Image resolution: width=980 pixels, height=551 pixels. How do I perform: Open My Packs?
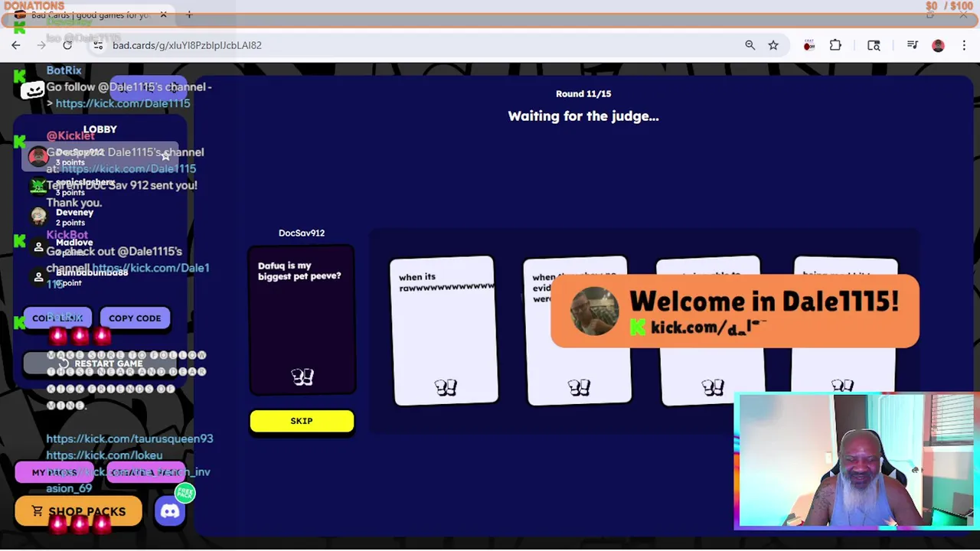click(54, 473)
